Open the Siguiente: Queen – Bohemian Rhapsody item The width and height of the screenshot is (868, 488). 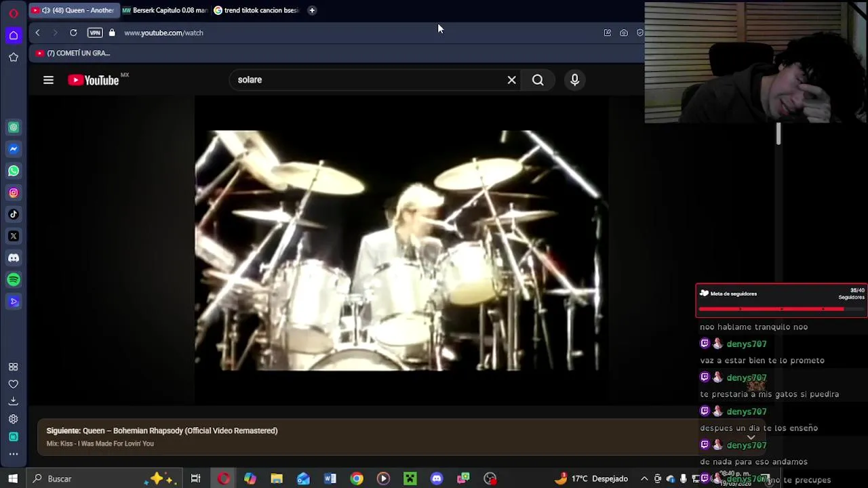click(x=162, y=430)
